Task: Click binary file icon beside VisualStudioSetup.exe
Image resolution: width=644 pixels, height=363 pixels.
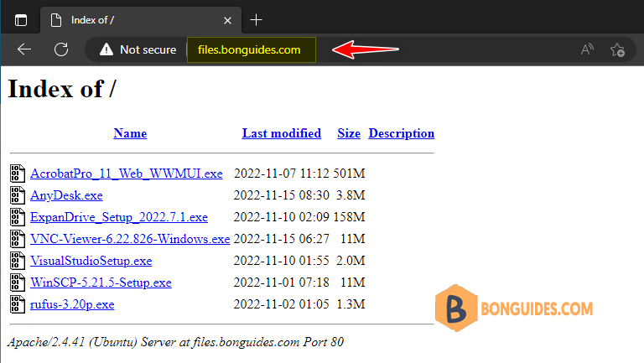Action: pyautogui.click(x=18, y=261)
